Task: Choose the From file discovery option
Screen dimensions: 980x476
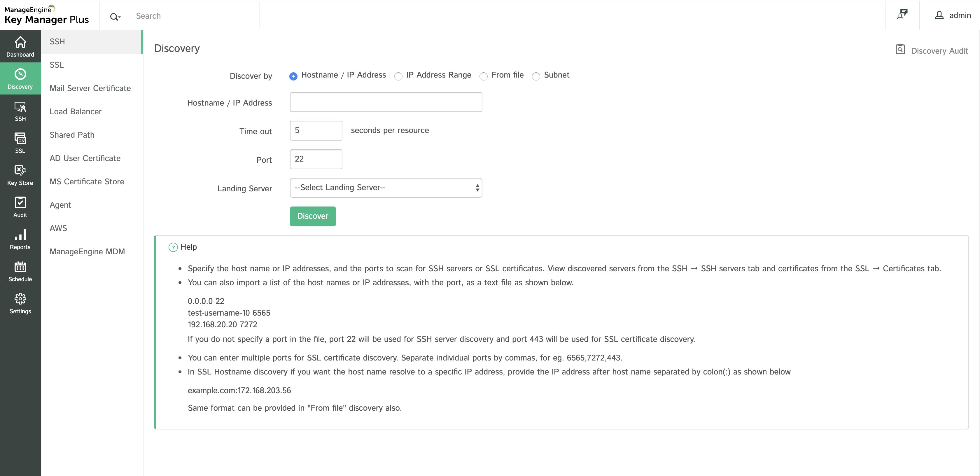Action: (x=484, y=76)
